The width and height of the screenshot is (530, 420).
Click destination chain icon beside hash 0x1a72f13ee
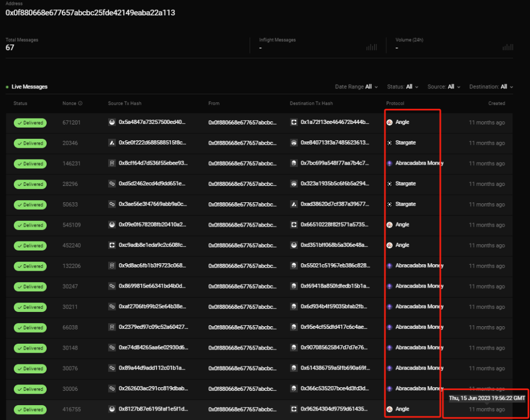(x=294, y=122)
